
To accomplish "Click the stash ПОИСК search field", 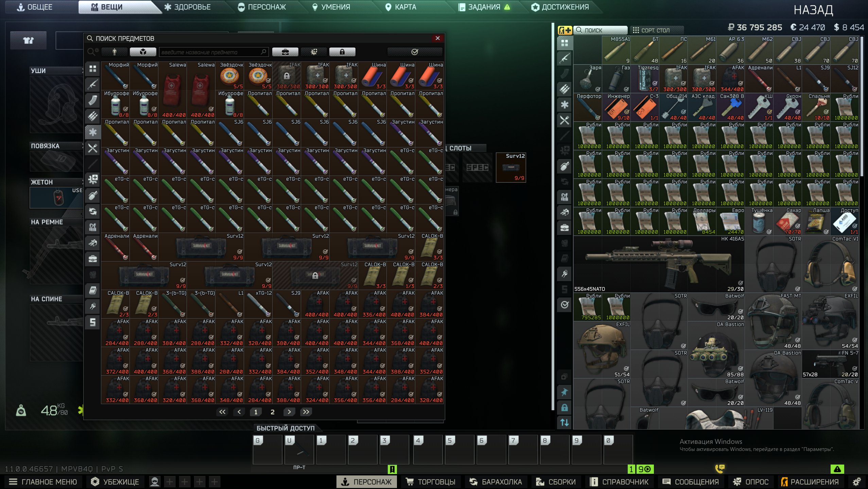I will tap(601, 30).
